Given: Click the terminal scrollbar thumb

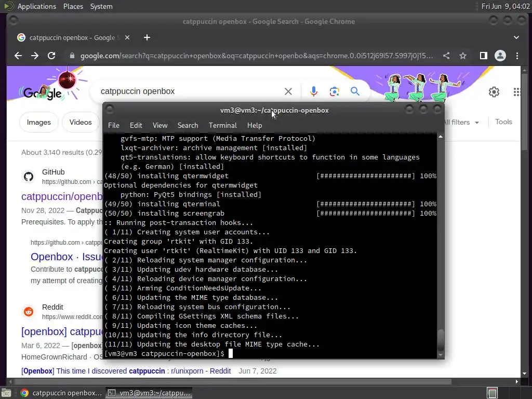Looking at the screenshot, I should pos(441,341).
